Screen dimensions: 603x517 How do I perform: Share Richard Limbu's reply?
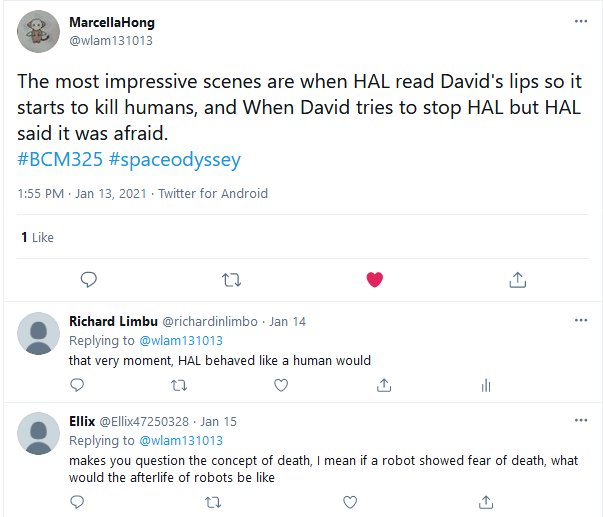[384, 384]
